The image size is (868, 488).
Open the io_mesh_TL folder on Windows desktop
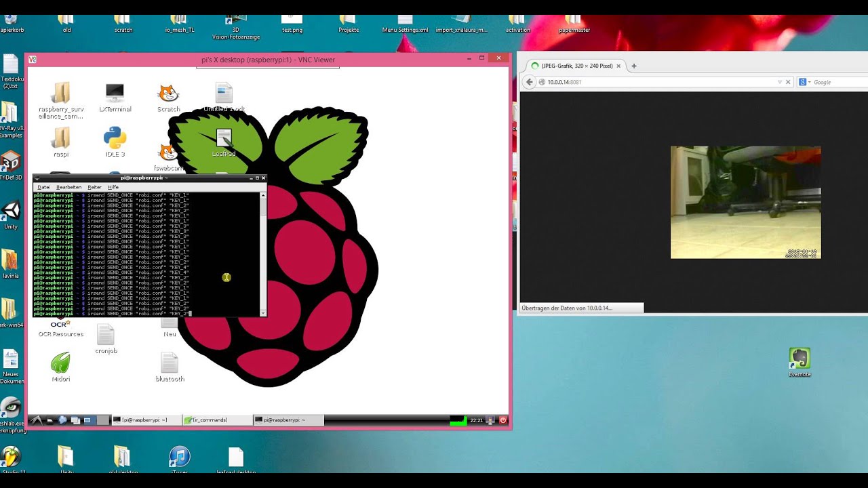pyautogui.click(x=179, y=22)
